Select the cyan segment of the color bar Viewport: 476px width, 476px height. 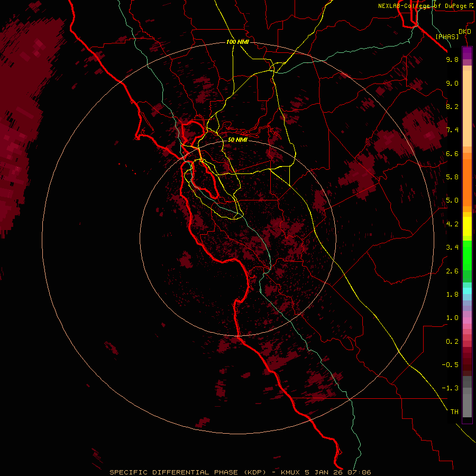tap(467, 291)
